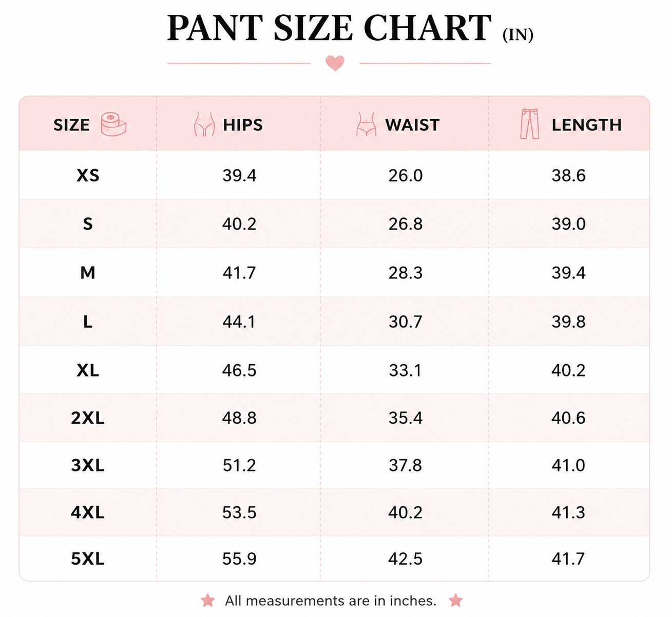Click the hips silhouette icon
This screenshot has height=617, width=672.
pos(204,124)
